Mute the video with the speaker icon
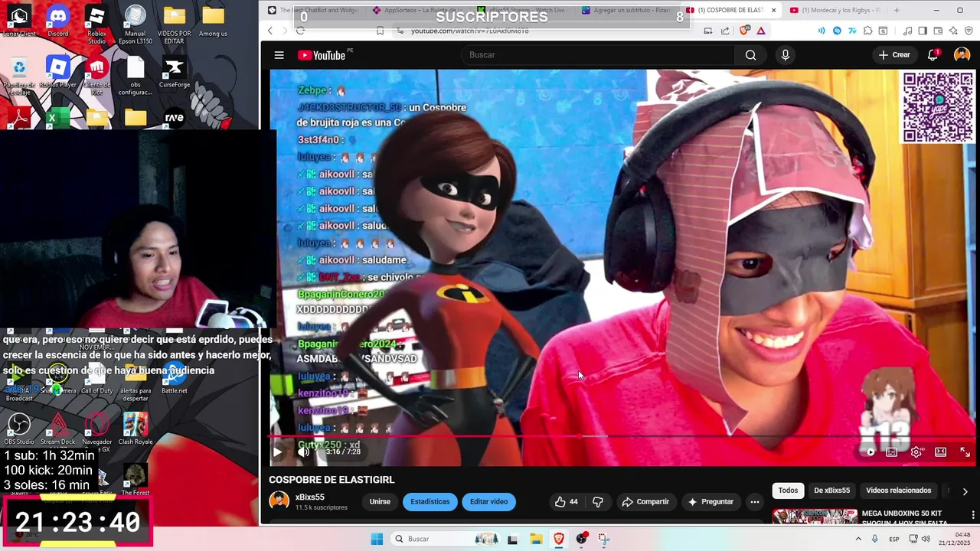The height and width of the screenshot is (551, 980). point(303,452)
